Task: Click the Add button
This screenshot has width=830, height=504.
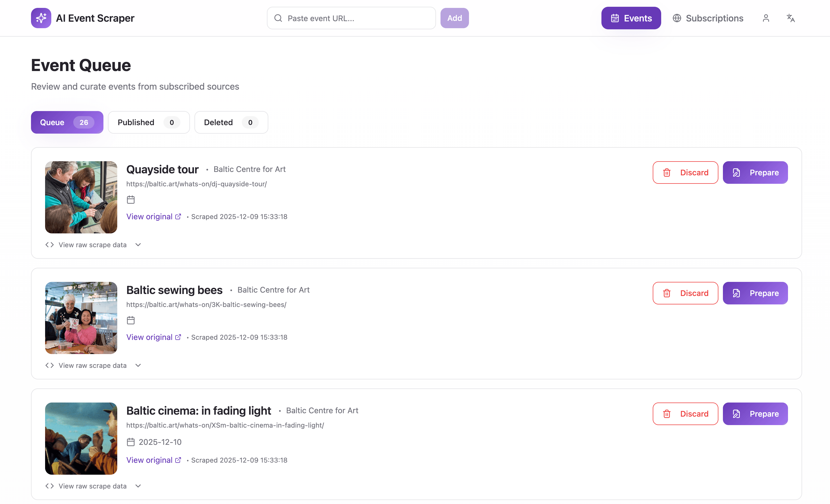Action: [x=454, y=18]
